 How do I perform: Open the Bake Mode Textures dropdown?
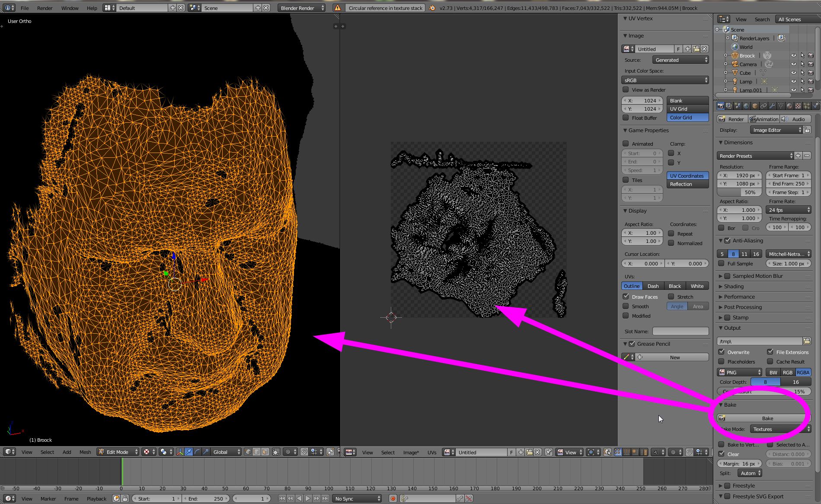point(780,429)
